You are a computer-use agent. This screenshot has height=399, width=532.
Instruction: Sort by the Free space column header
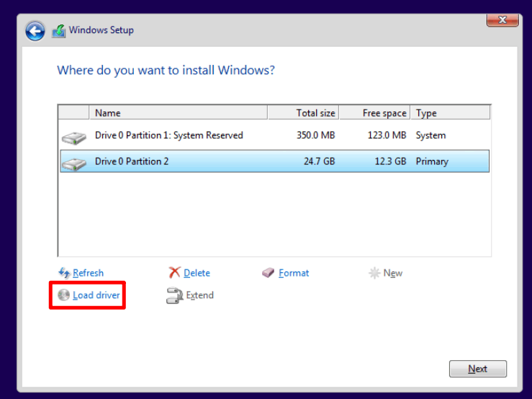point(375,113)
